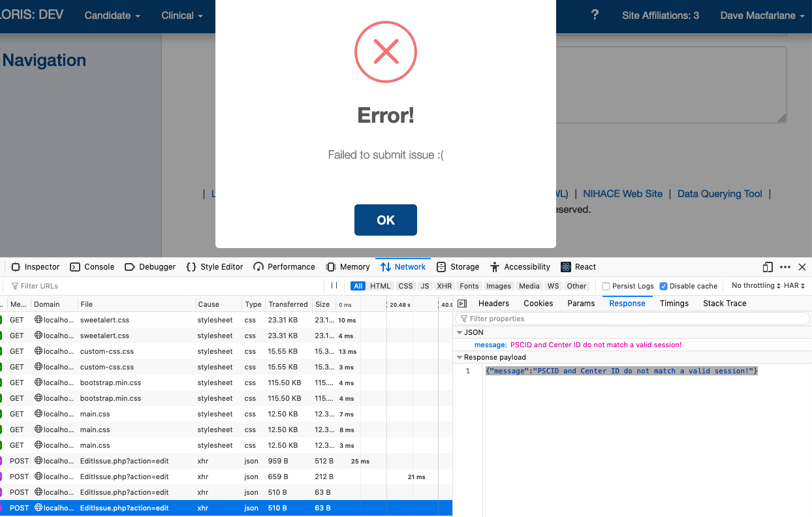This screenshot has width=812, height=517.
Task: Pause network request recording
Action: point(334,285)
